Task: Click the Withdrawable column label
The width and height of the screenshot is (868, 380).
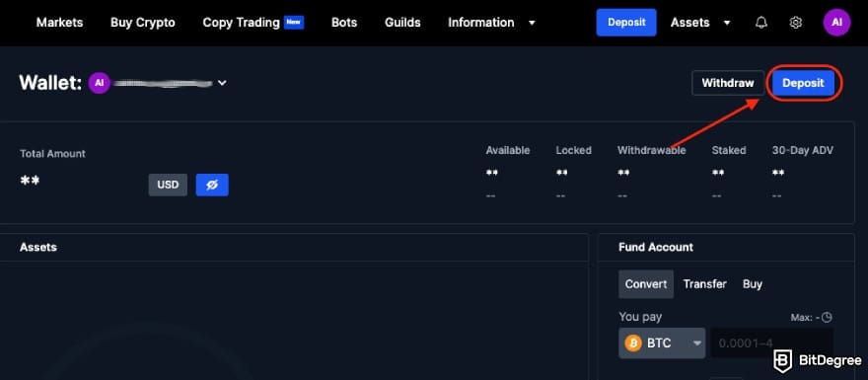Action: coord(652,150)
